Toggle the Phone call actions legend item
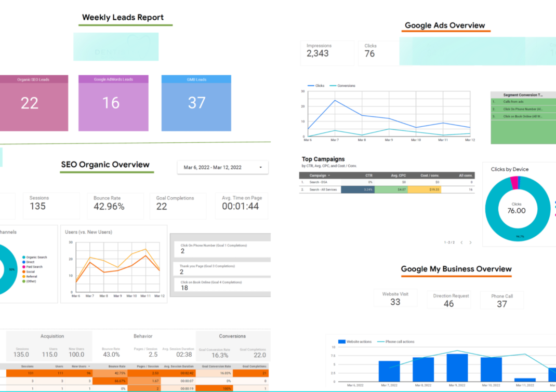 (x=396, y=342)
